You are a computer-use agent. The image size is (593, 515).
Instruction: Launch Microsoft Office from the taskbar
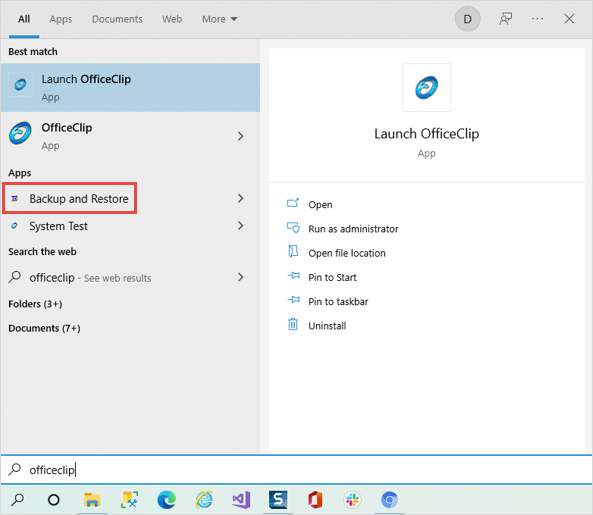pyautogui.click(x=315, y=500)
